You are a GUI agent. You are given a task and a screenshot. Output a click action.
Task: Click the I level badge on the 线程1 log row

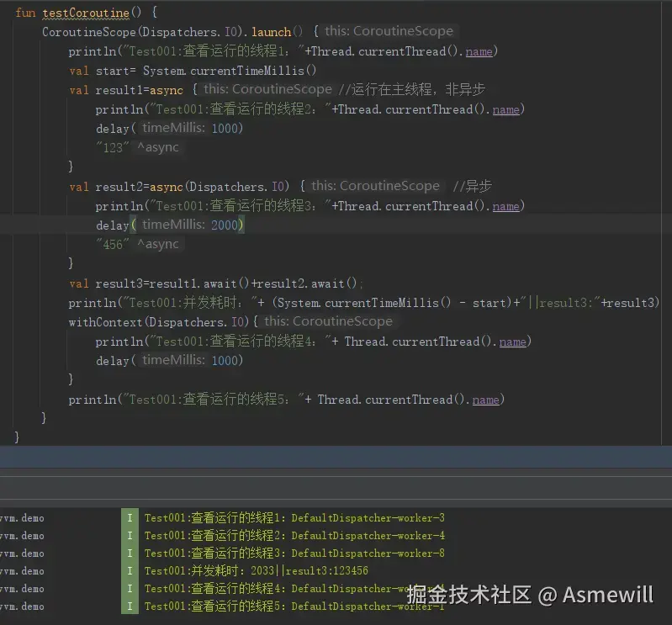pyautogui.click(x=130, y=518)
